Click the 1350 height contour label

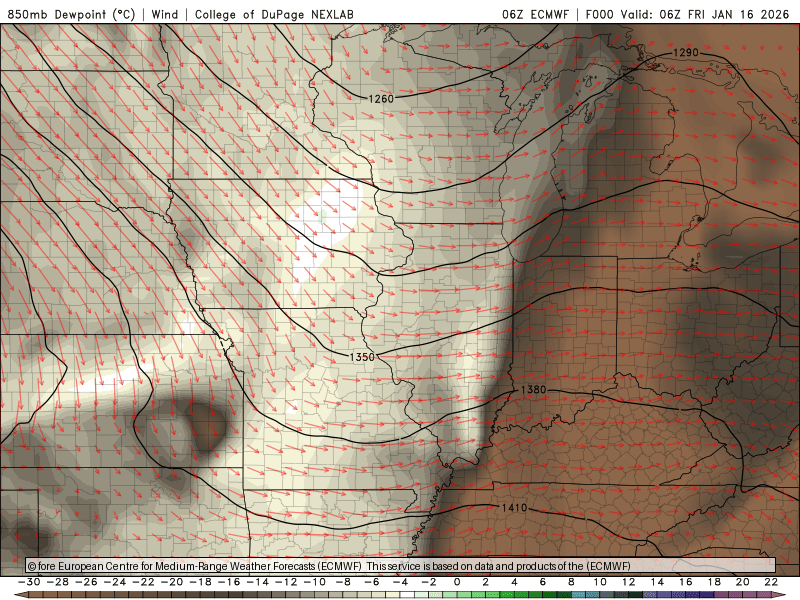[362, 357]
